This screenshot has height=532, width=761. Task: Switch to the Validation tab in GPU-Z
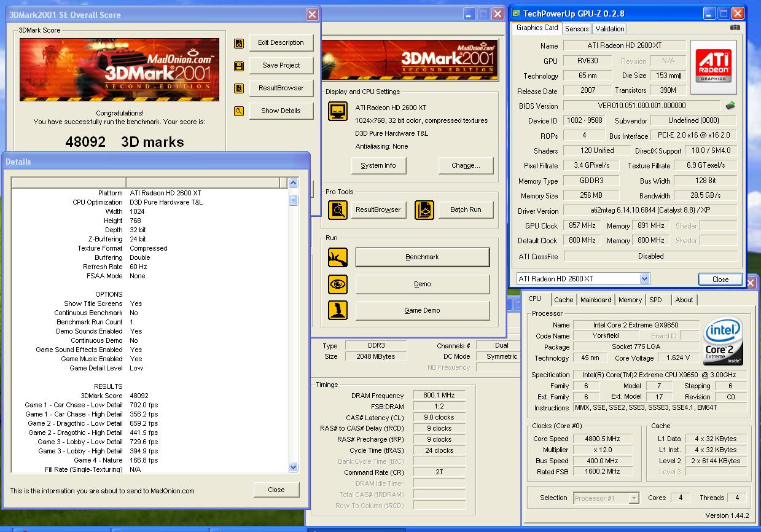[x=610, y=29]
